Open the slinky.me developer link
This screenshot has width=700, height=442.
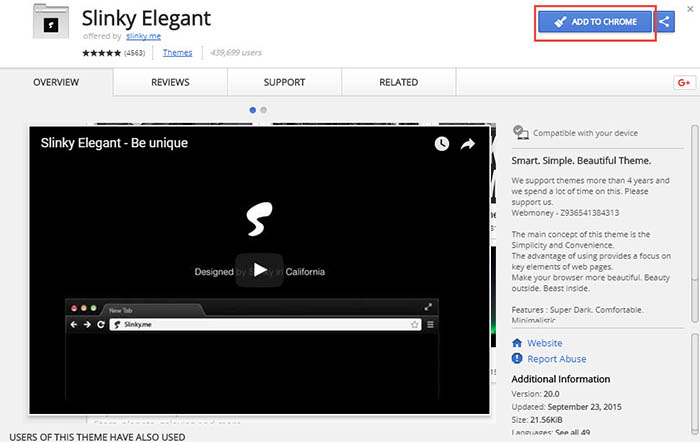pyautogui.click(x=143, y=36)
